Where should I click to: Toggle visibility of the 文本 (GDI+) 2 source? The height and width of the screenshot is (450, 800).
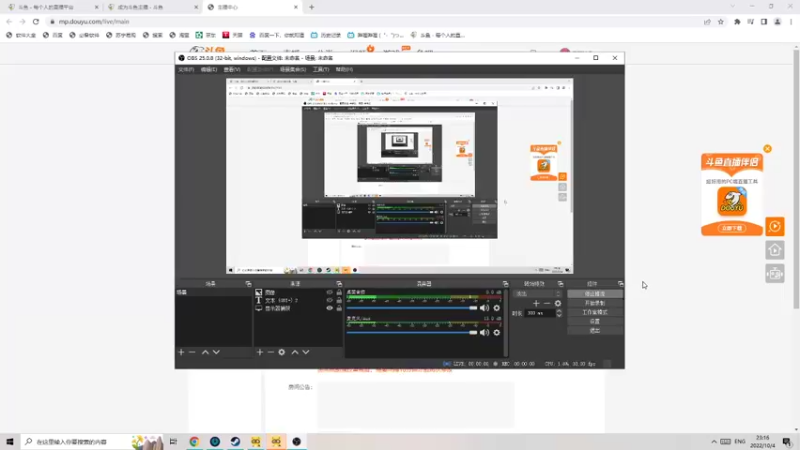click(330, 301)
